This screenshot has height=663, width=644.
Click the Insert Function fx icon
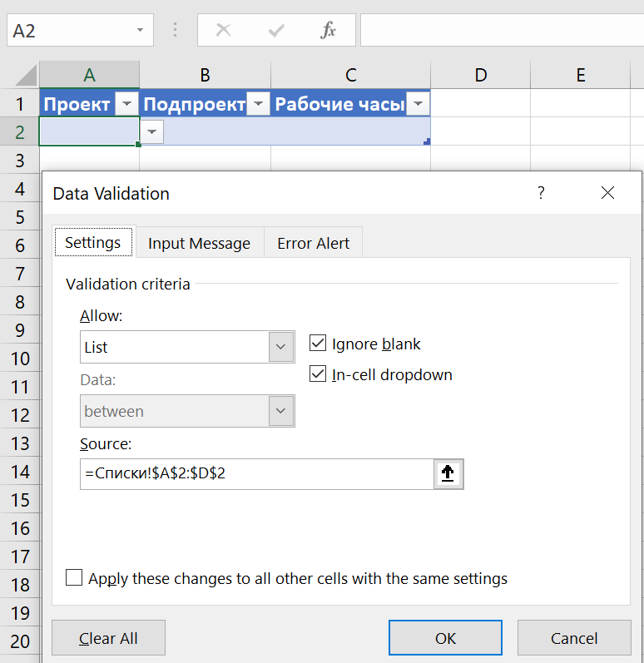point(328,30)
